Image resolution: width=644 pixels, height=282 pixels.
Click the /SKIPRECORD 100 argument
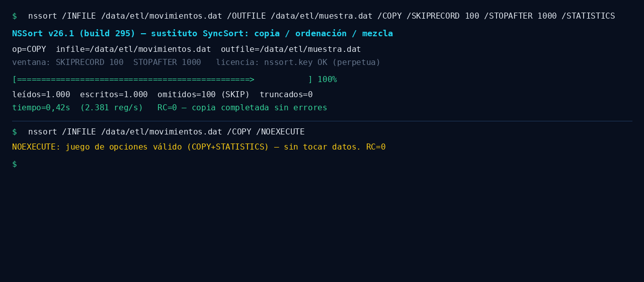coord(443,16)
